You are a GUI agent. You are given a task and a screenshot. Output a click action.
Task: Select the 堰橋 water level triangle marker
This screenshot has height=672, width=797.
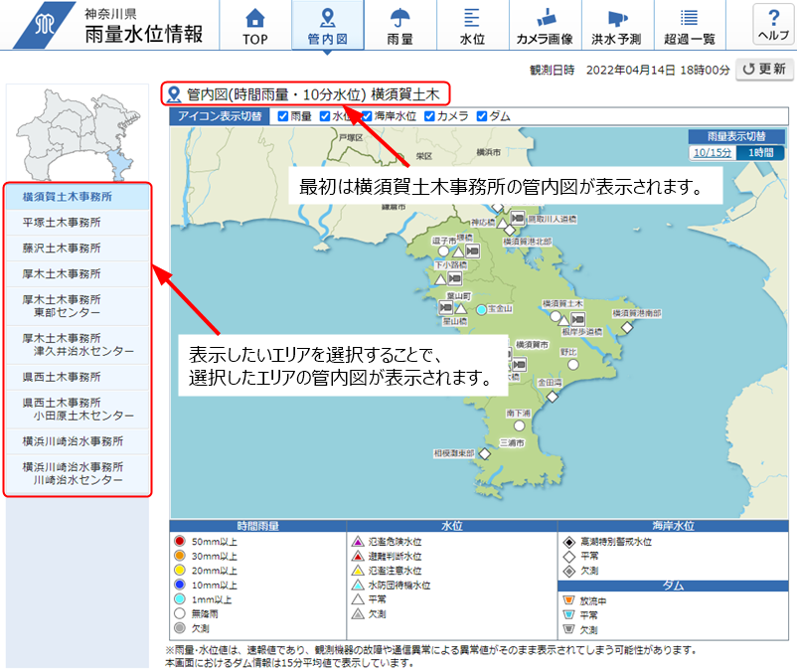[x=458, y=252]
